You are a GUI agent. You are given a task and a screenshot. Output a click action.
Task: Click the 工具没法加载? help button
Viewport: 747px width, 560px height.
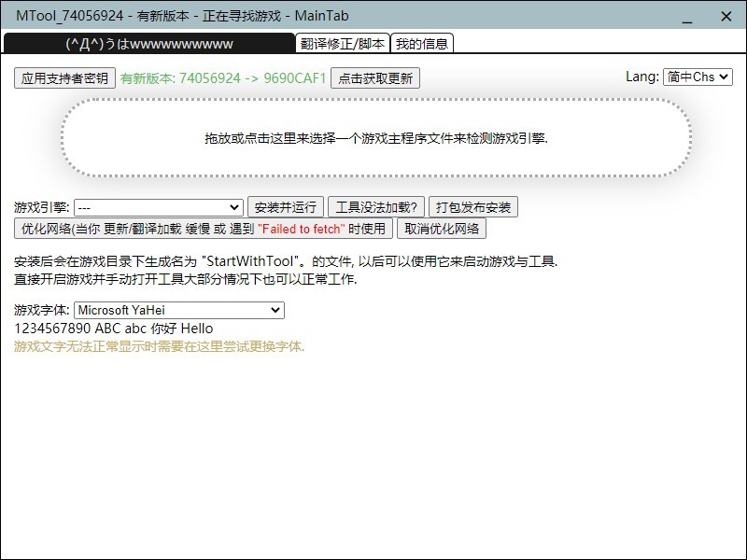coord(373,206)
